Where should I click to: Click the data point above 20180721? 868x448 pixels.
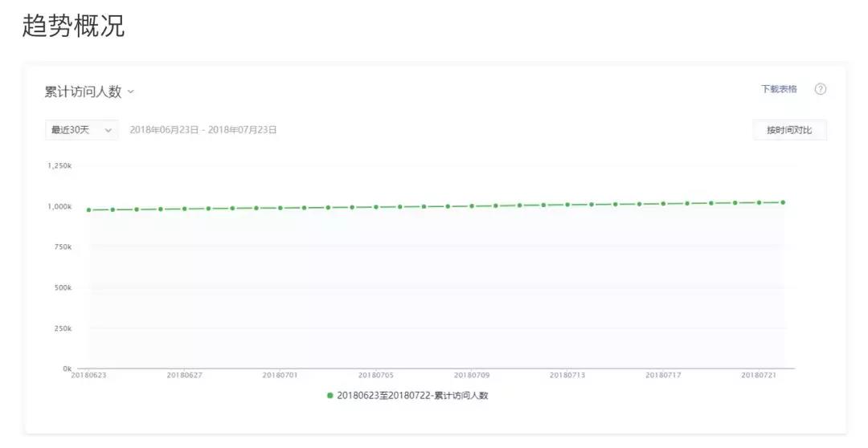pos(759,202)
